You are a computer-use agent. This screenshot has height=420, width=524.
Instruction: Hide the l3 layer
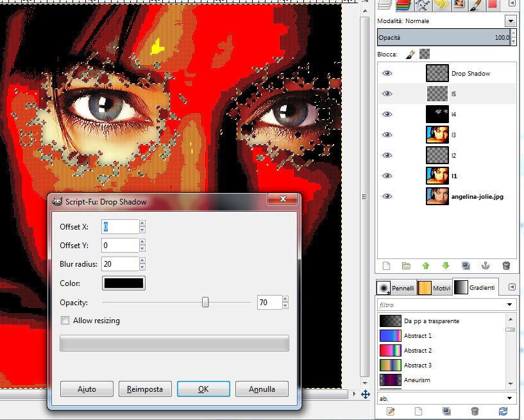pos(387,135)
